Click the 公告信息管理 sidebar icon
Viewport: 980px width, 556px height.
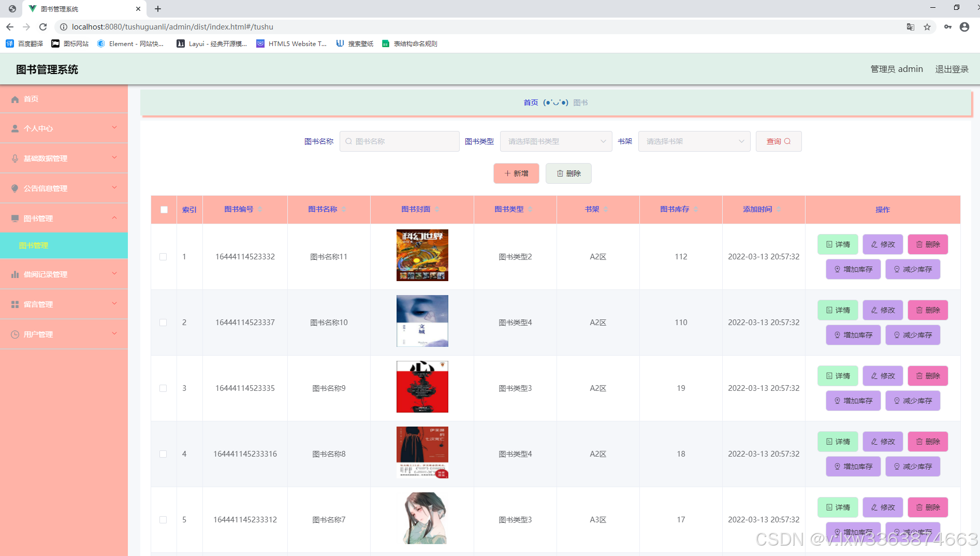click(15, 188)
